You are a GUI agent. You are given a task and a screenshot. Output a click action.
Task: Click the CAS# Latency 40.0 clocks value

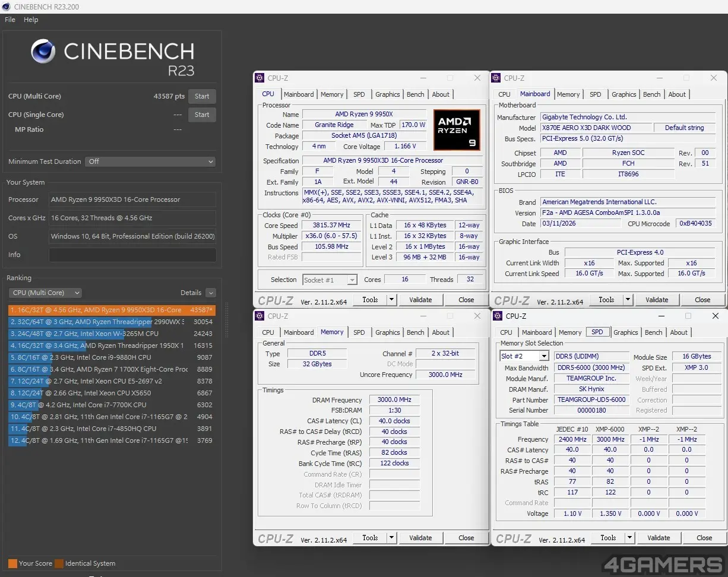point(394,421)
